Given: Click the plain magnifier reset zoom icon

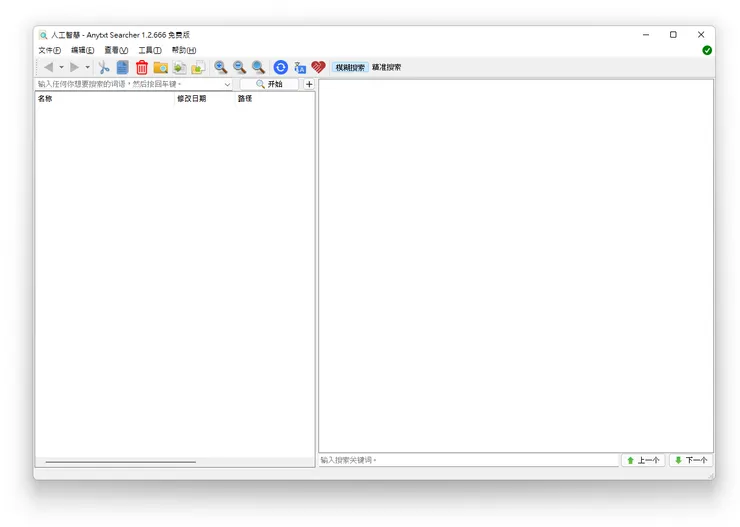Looking at the screenshot, I should click(258, 67).
